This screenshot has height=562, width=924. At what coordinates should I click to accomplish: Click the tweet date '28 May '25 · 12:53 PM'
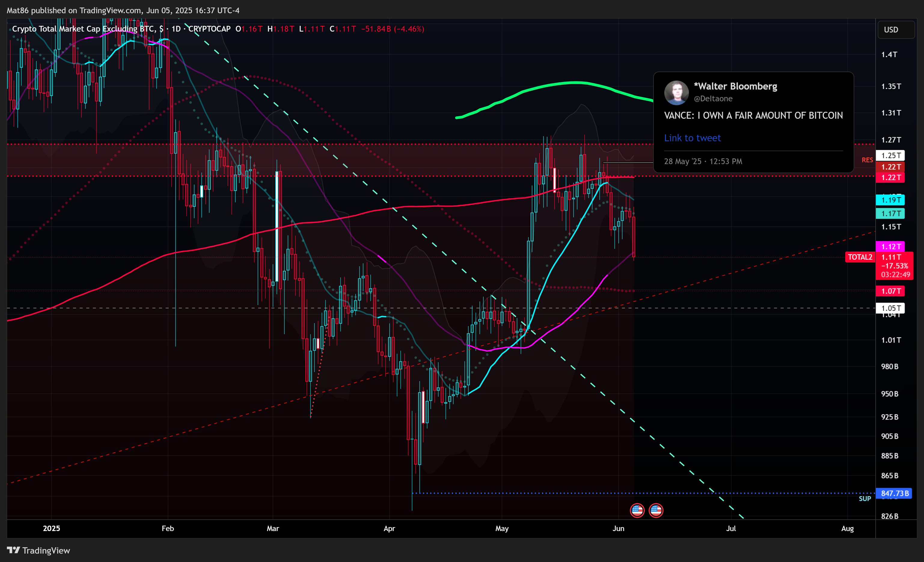pyautogui.click(x=703, y=162)
